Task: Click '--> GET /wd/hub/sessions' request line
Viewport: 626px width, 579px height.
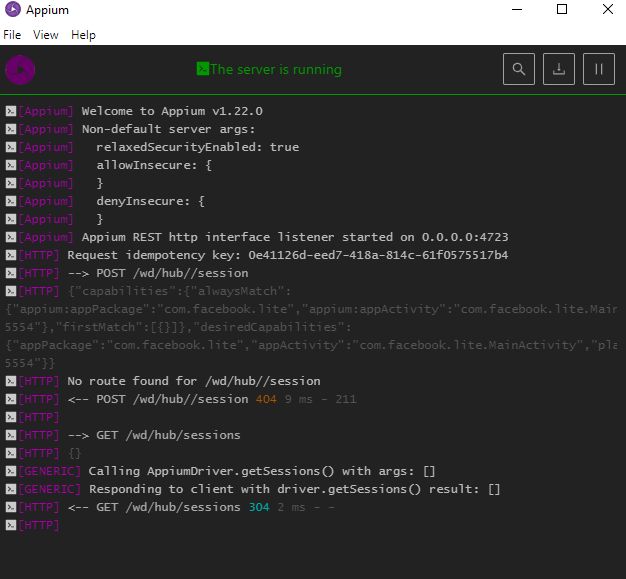Action: tap(154, 435)
